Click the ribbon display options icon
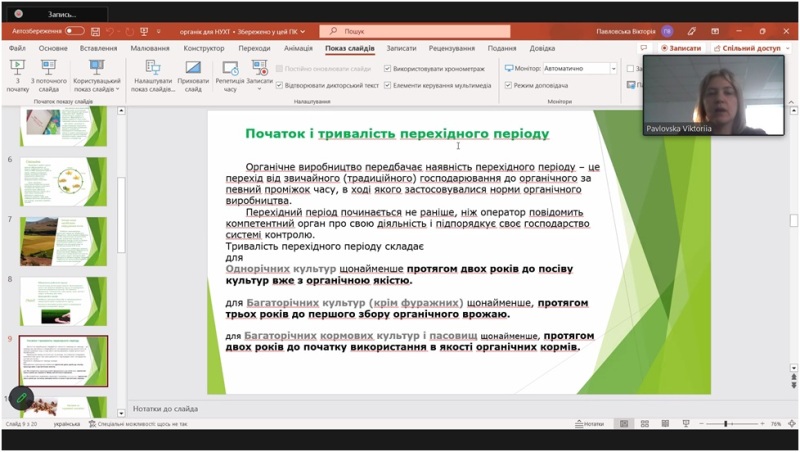This screenshot has height=452, width=800. [715, 31]
